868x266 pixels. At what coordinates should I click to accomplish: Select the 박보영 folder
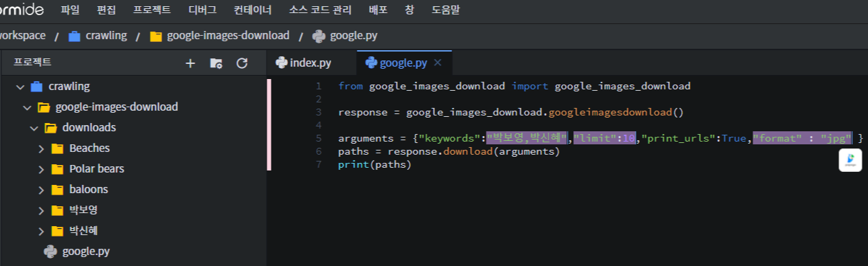[x=83, y=210]
